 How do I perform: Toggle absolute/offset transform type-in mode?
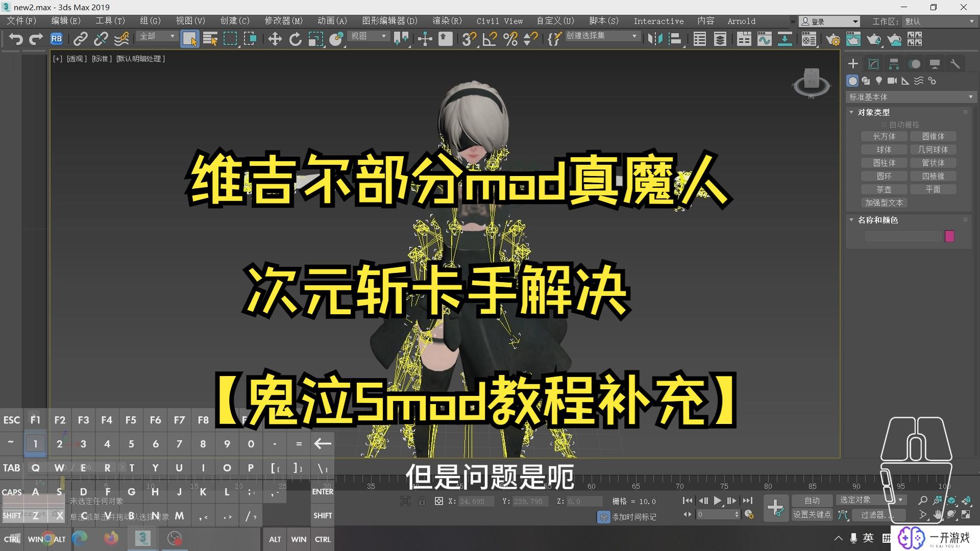(438, 502)
